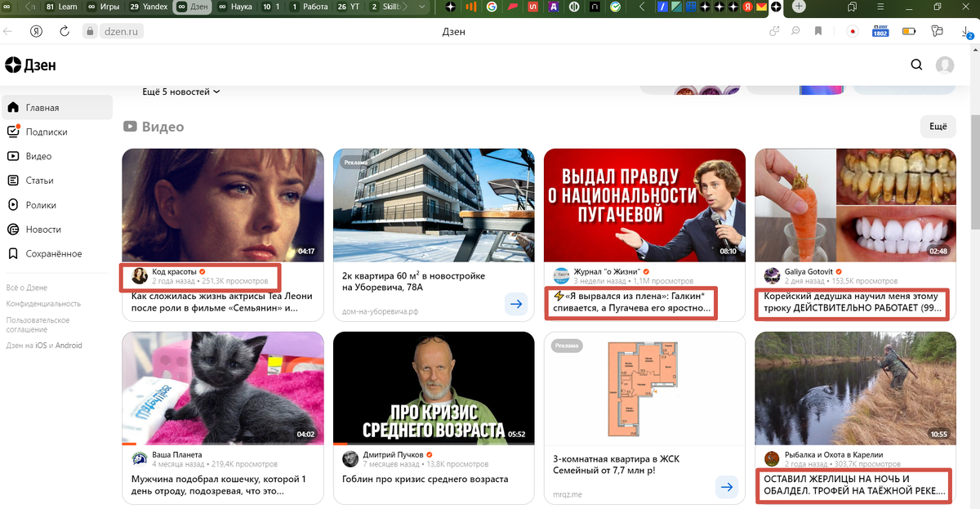Open the browser hamburger menu

tap(882, 7)
